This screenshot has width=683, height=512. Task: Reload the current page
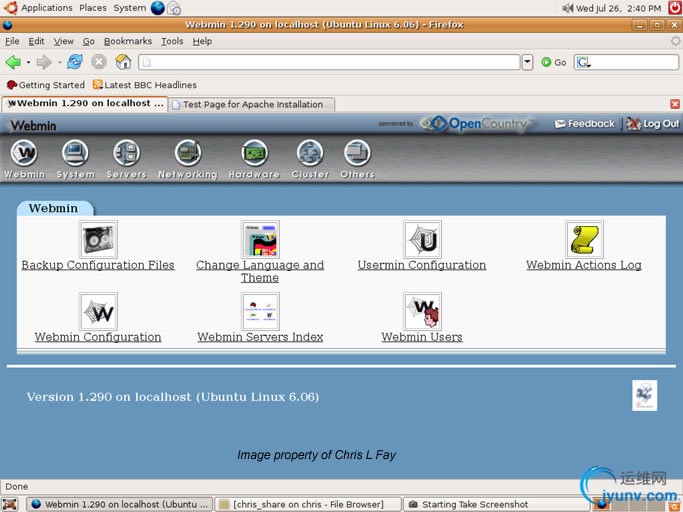75,62
